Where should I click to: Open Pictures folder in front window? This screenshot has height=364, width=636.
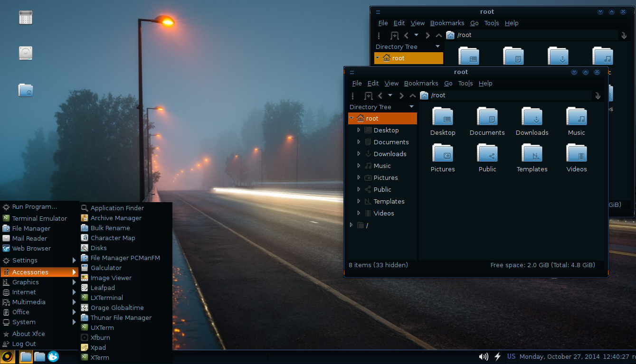pos(443,158)
